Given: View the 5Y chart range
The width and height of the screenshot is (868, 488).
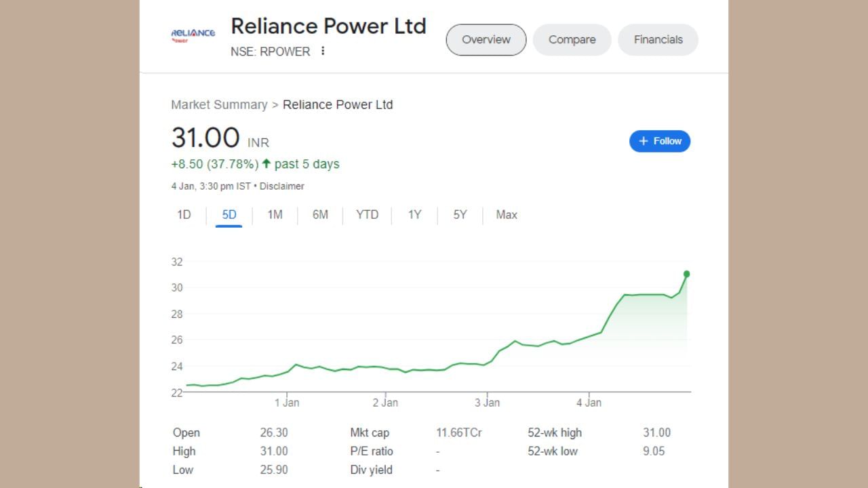Looking at the screenshot, I should tap(460, 215).
